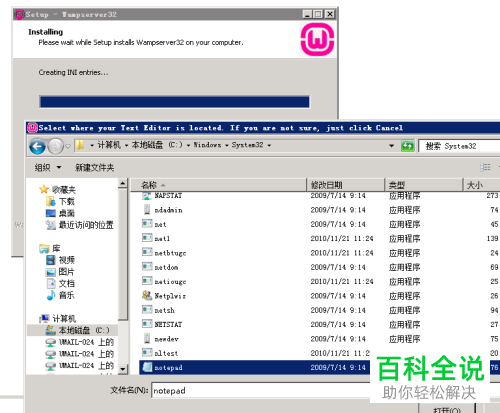Click the 大小 (Size) column header
The image size is (500, 413).
coord(482,185)
